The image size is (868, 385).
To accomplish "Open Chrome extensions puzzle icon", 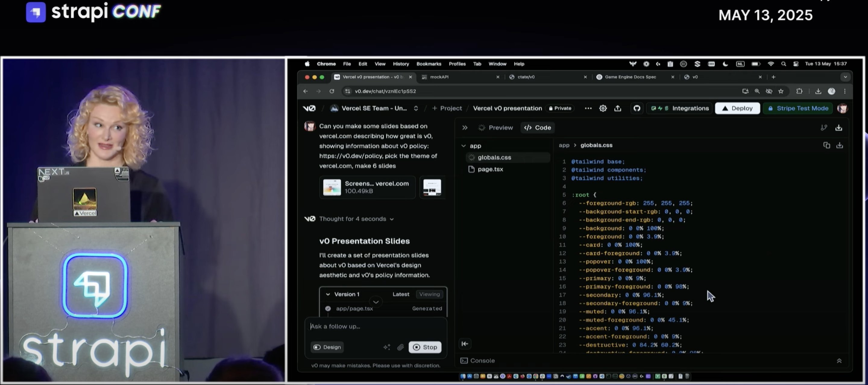I will [x=799, y=91].
